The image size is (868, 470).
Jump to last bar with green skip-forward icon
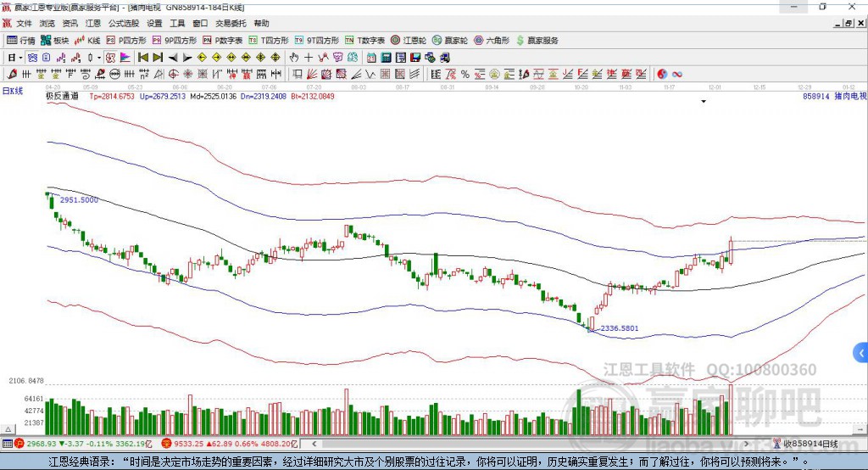pos(158,58)
